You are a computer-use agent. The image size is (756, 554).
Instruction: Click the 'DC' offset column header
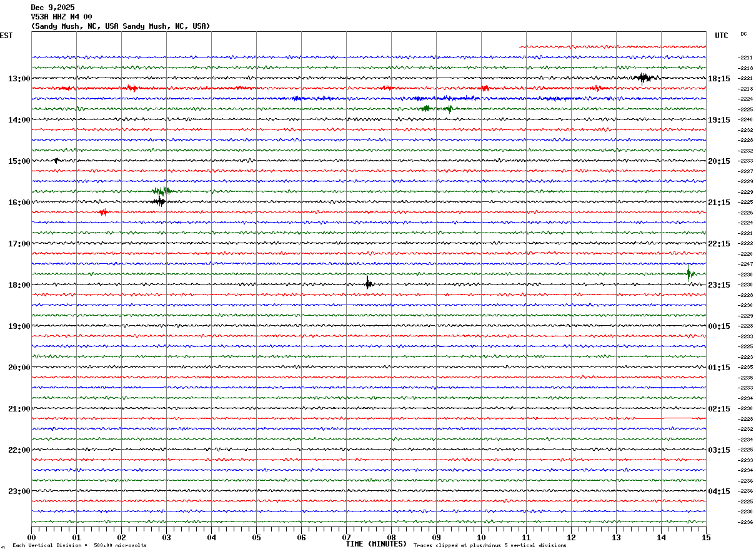744,34
